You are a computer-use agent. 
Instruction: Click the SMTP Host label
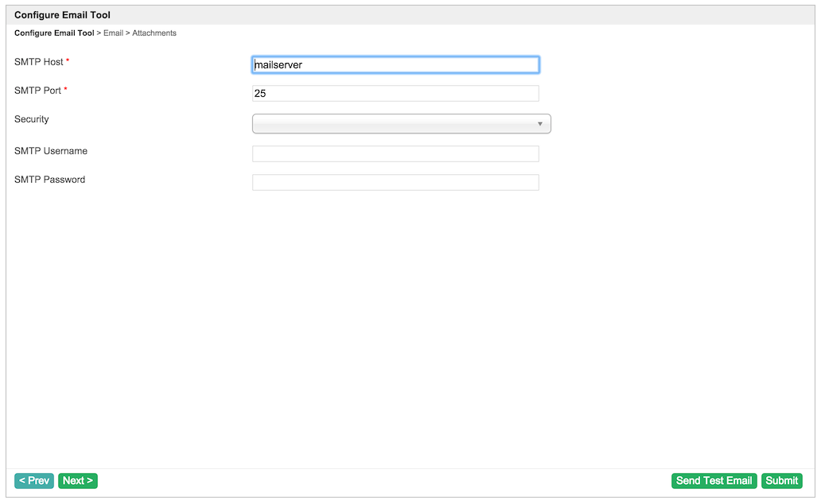click(39, 62)
